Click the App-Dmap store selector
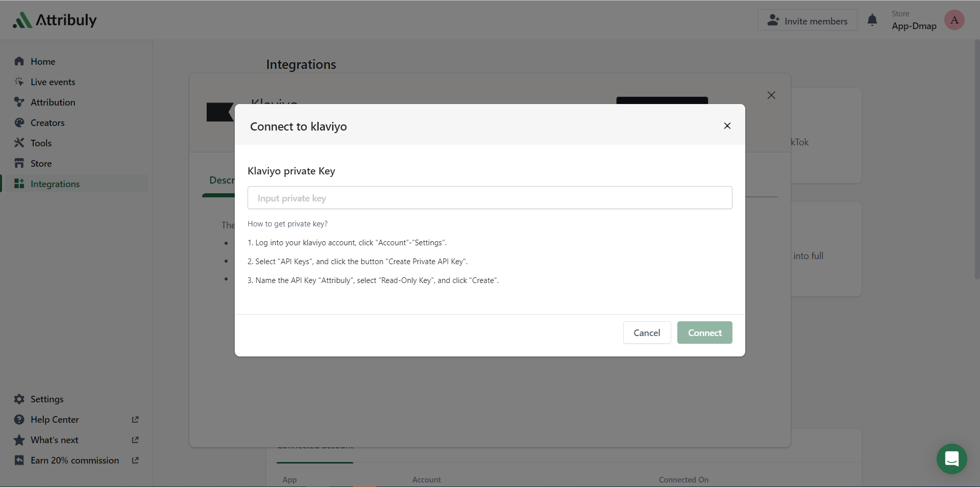Image resolution: width=980 pixels, height=487 pixels. point(914,20)
